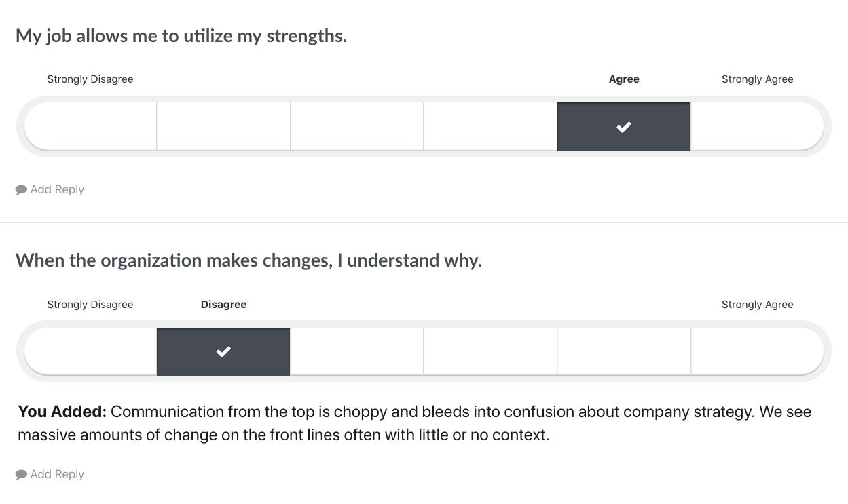Click checkmark in the selected Disagree cell
Image resolution: width=848 pixels, height=504 pixels.
tap(223, 351)
